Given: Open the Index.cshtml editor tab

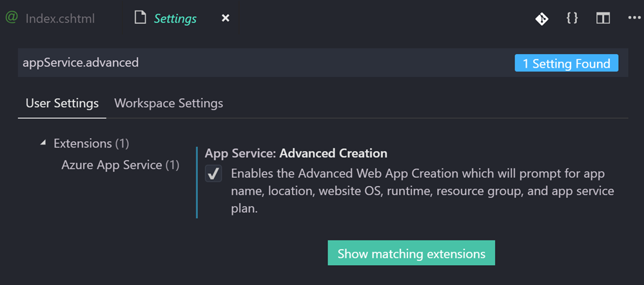Looking at the screenshot, I should 60,19.
